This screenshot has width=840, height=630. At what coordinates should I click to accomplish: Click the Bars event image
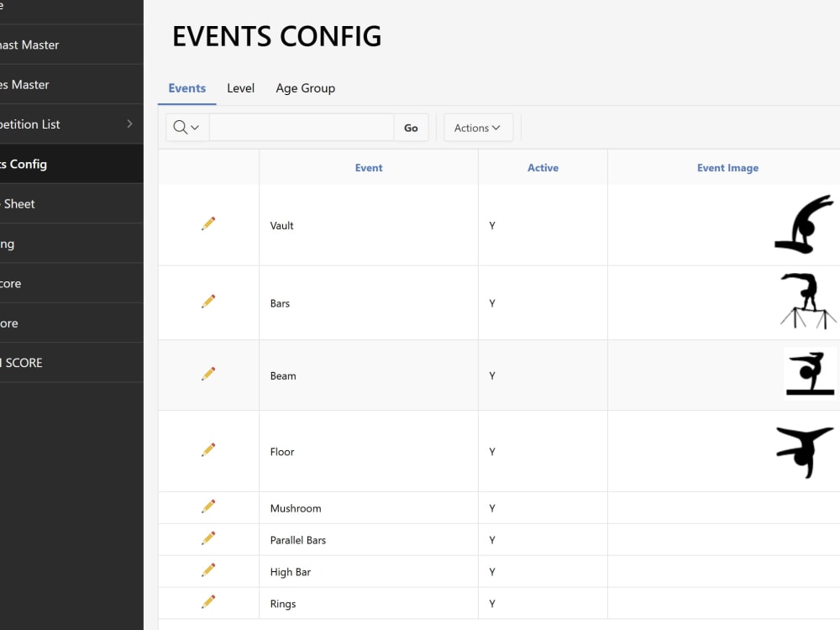click(808, 301)
